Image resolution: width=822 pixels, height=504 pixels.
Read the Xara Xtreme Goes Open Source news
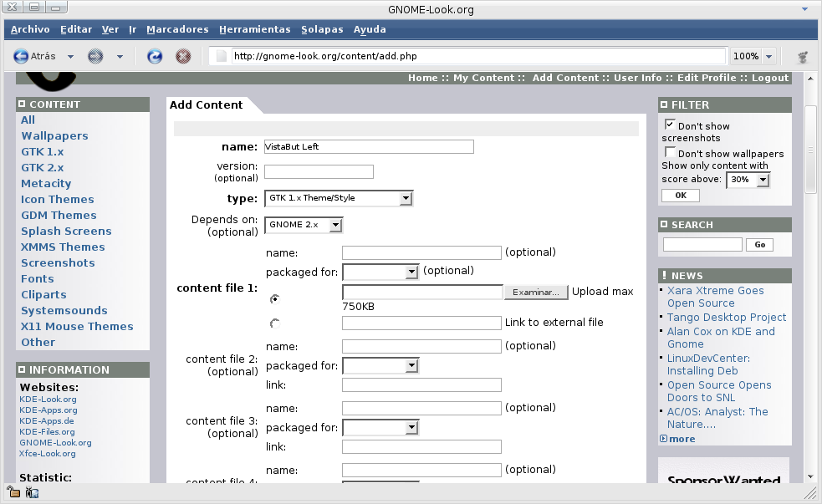pyautogui.click(x=716, y=297)
